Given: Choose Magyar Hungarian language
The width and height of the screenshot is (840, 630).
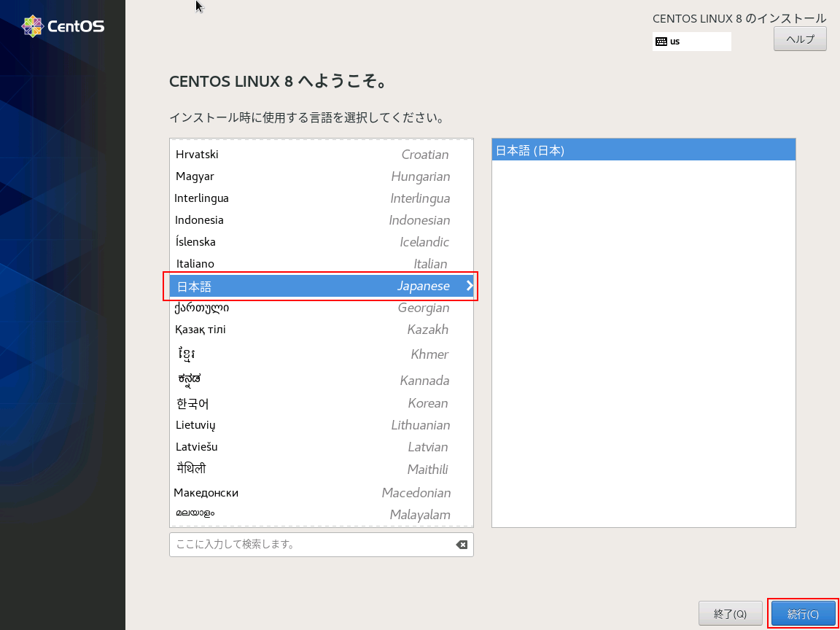Looking at the screenshot, I should click(321, 176).
